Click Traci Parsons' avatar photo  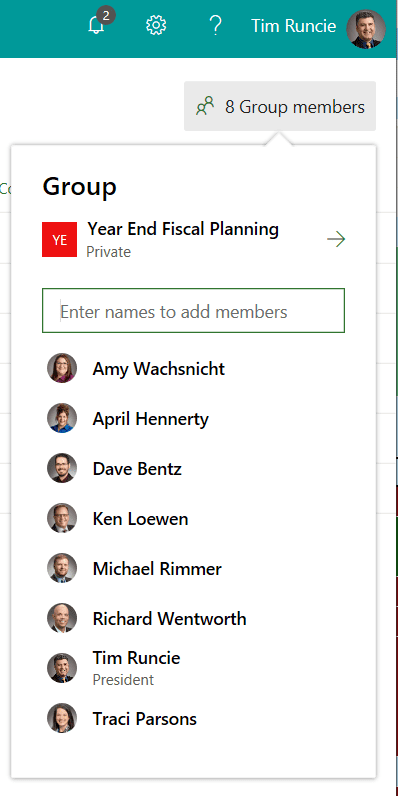pyautogui.click(x=62, y=718)
